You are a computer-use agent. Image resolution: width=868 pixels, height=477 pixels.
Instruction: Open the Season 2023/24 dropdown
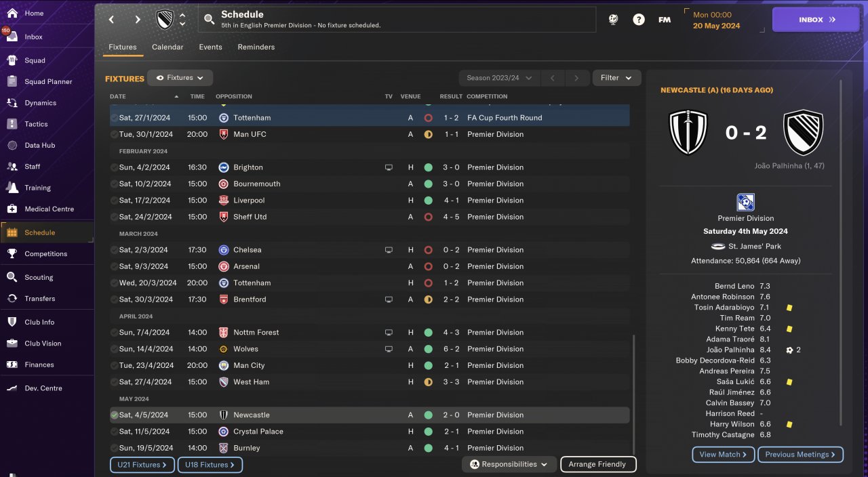tap(500, 78)
